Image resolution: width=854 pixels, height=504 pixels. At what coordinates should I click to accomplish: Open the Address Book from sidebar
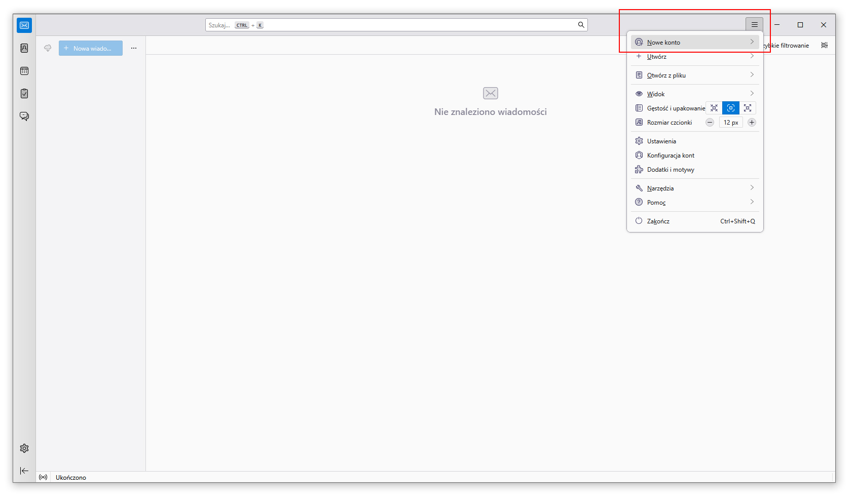pyautogui.click(x=24, y=48)
